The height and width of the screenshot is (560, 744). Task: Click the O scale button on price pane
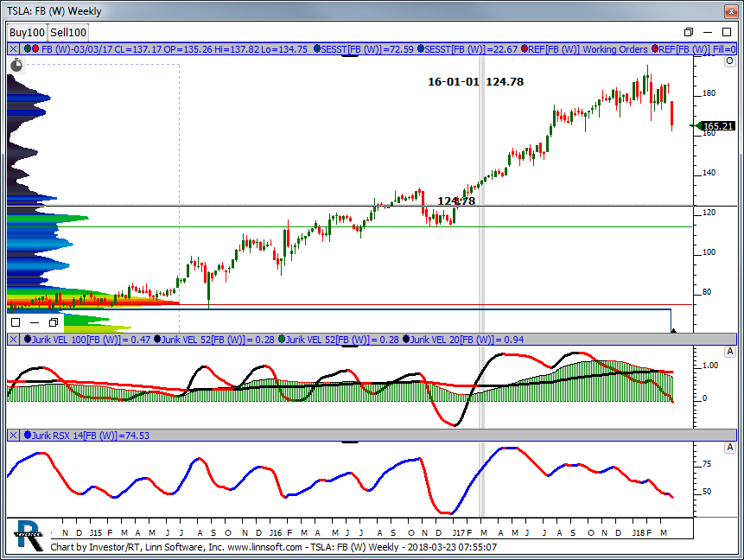[x=730, y=61]
